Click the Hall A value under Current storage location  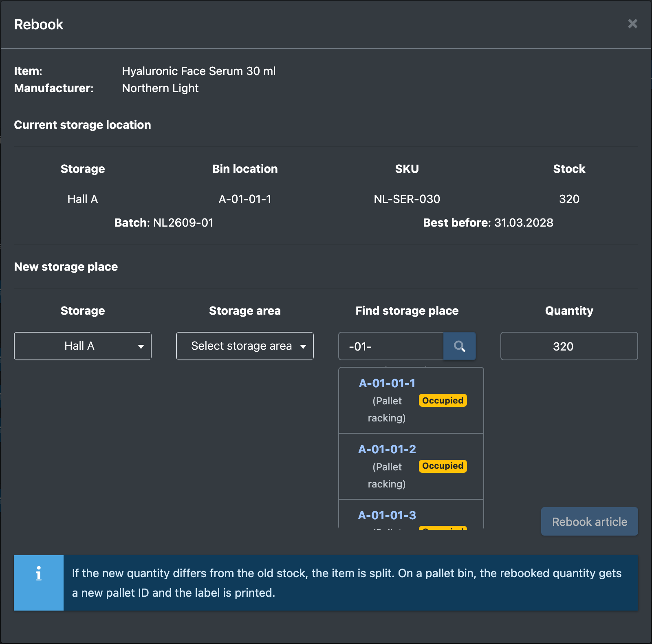(x=83, y=199)
